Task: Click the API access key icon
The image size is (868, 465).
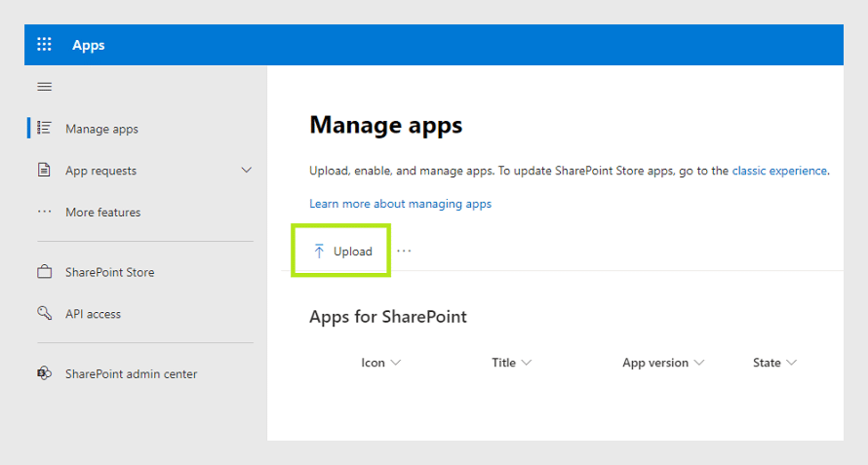Action: click(44, 313)
